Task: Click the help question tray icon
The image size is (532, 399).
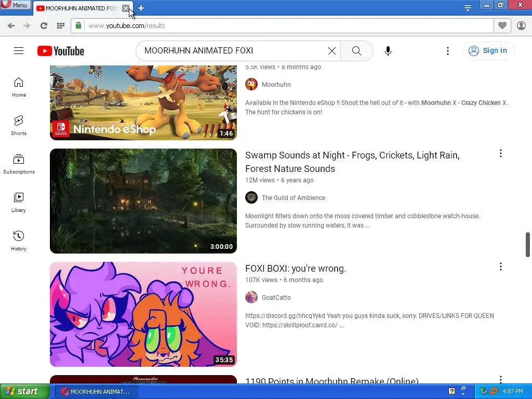Action: [x=451, y=391]
